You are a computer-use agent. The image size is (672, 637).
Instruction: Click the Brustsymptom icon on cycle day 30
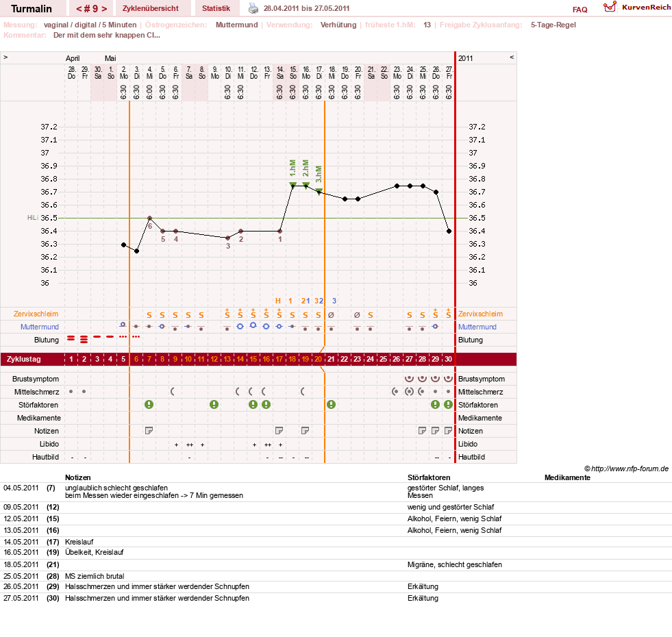point(448,379)
